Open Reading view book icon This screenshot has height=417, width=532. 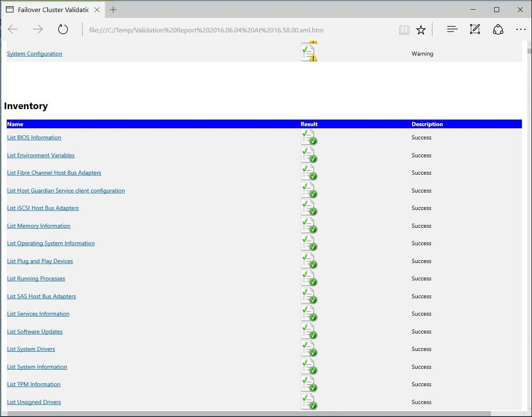404,30
